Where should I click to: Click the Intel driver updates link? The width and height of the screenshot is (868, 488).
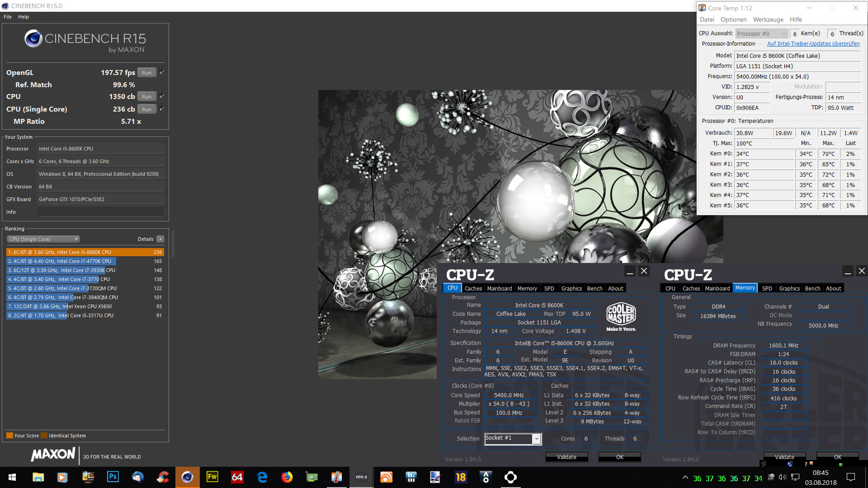pos(813,44)
